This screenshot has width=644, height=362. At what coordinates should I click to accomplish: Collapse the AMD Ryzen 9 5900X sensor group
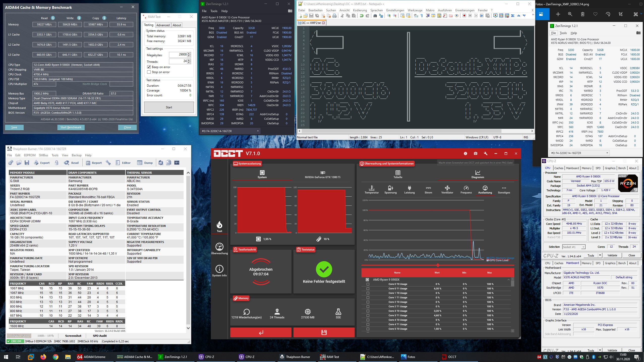[x=508, y=280]
